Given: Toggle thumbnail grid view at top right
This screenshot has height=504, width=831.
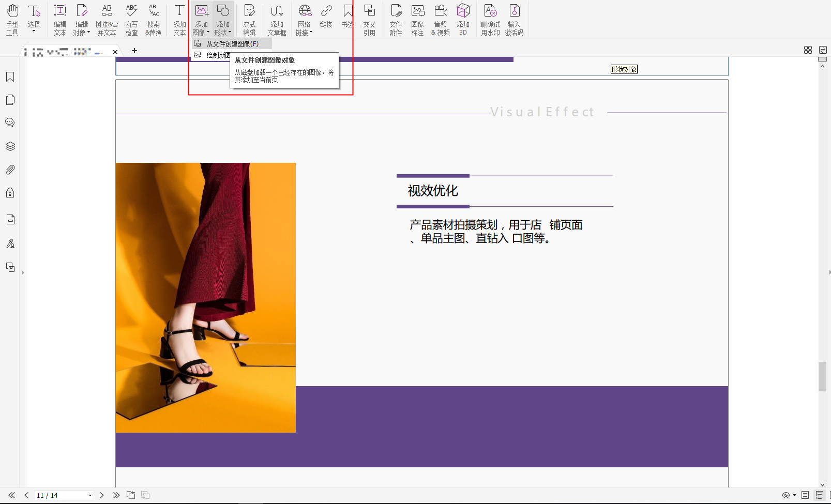Looking at the screenshot, I should point(808,50).
